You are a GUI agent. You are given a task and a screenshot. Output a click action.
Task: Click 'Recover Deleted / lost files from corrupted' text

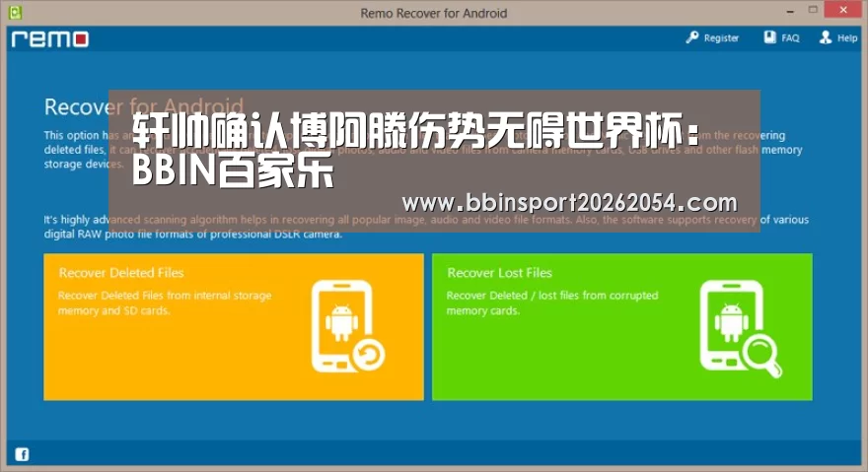click(x=552, y=296)
